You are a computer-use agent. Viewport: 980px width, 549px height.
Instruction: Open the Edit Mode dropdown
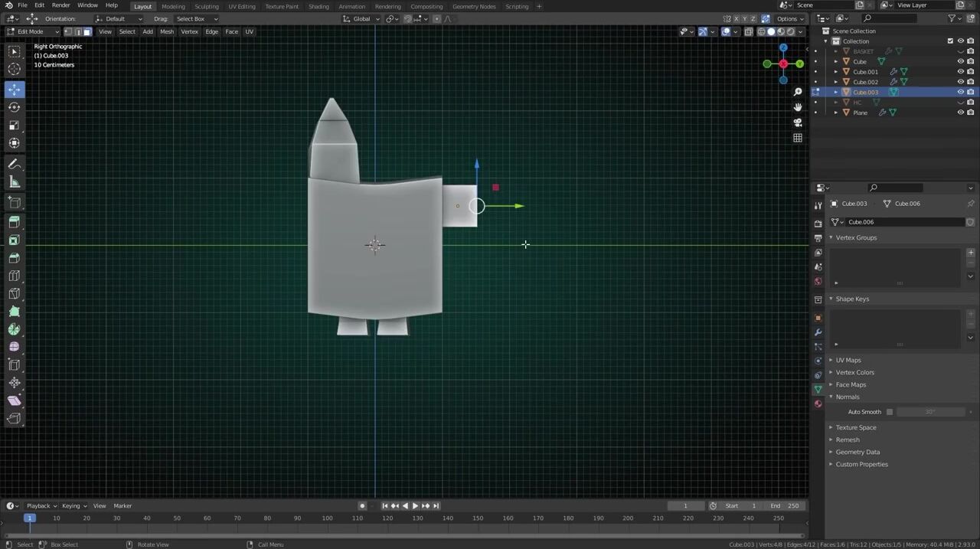coord(34,31)
